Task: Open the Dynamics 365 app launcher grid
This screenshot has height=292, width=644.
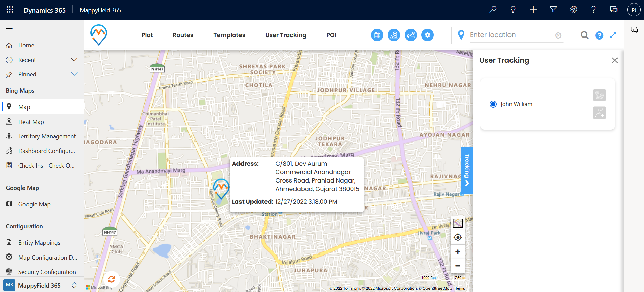Action: 10,10
